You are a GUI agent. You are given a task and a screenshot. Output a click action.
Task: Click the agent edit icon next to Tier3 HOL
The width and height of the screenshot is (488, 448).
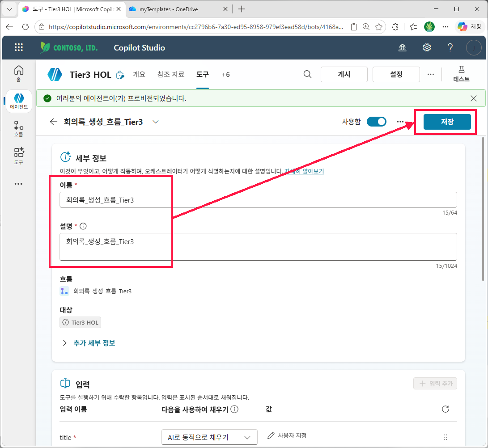(120, 75)
